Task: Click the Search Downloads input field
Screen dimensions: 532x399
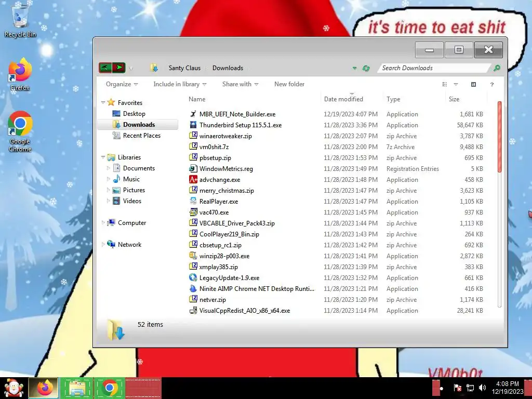Action: point(434,68)
